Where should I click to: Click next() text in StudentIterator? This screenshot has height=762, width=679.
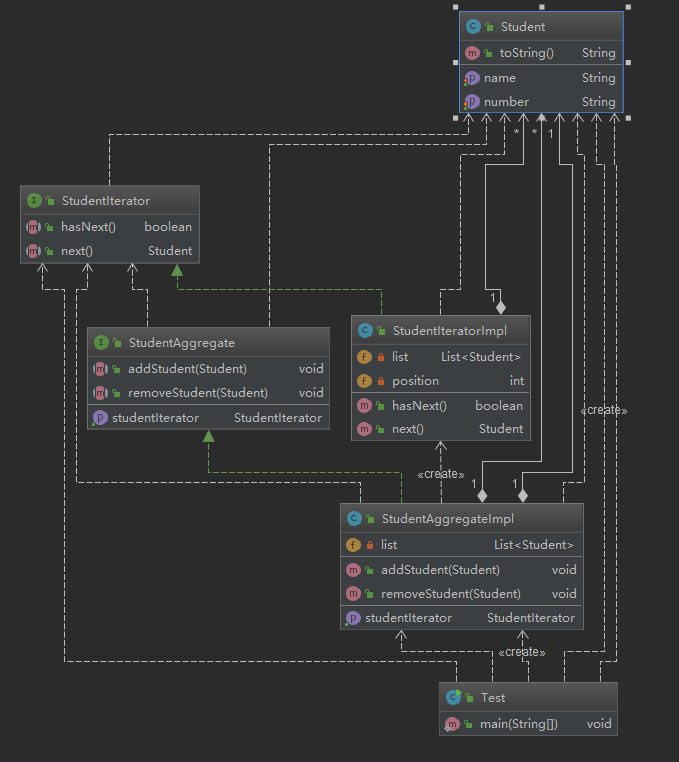point(77,251)
